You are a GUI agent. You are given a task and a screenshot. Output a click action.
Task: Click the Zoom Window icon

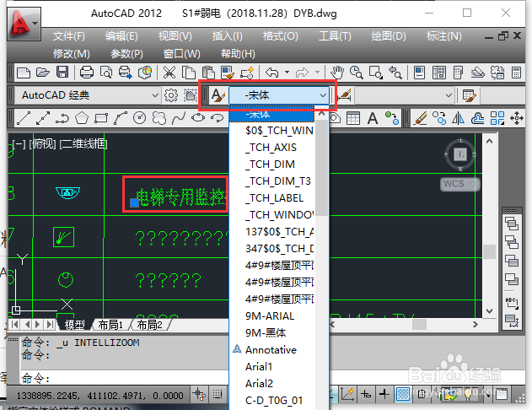click(x=375, y=73)
